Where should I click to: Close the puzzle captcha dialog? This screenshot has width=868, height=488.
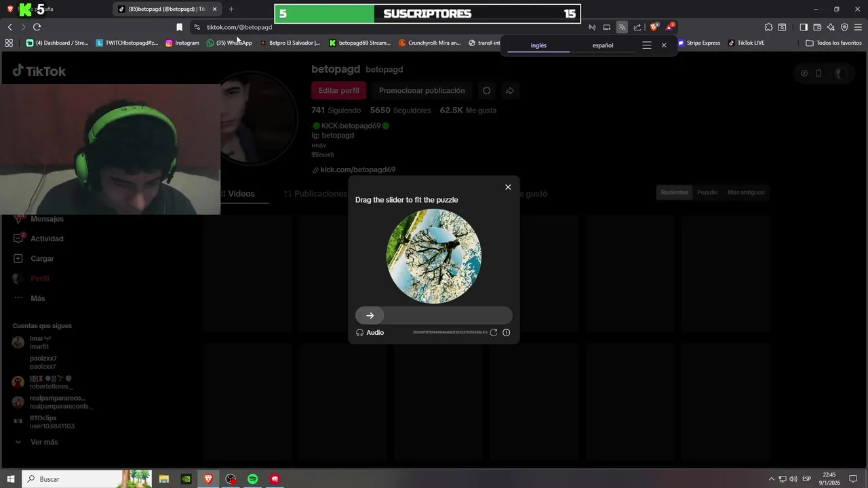point(508,187)
